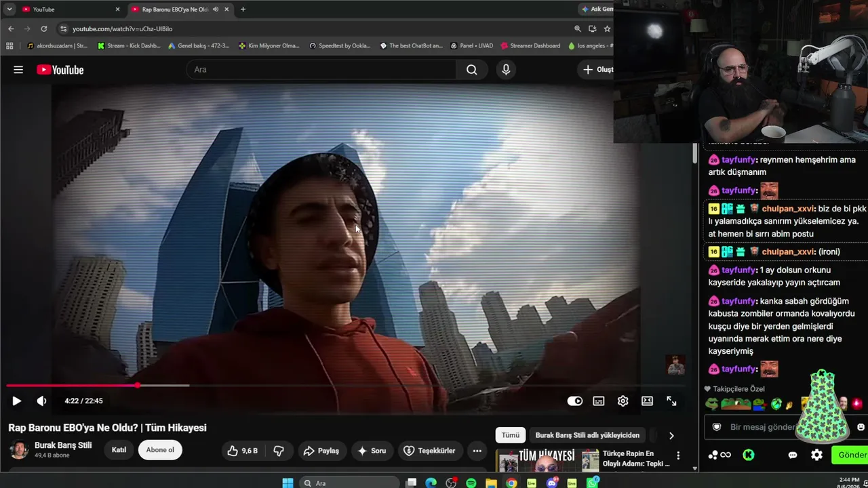
Task: Open the Burak Barış Stili channel name
Action: click(63, 445)
